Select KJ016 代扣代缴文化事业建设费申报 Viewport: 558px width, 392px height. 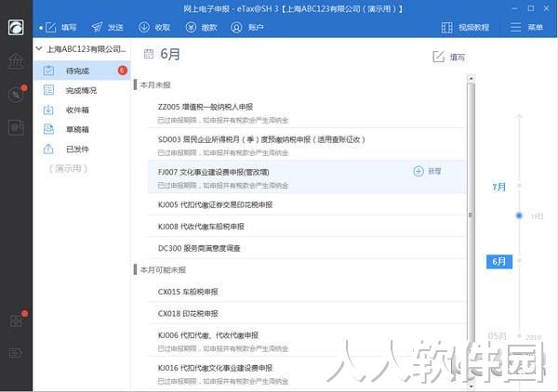point(307,373)
